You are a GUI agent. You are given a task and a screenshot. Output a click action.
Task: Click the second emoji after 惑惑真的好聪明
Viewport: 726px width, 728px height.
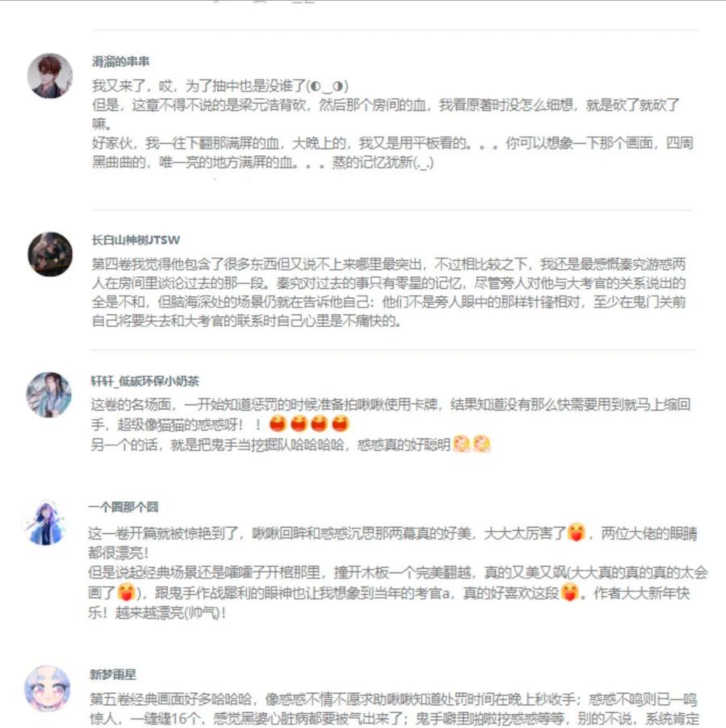coord(481,444)
